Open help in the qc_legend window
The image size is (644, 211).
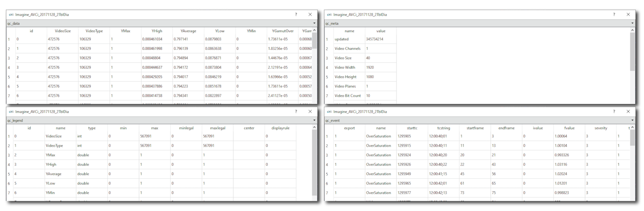(296, 112)
